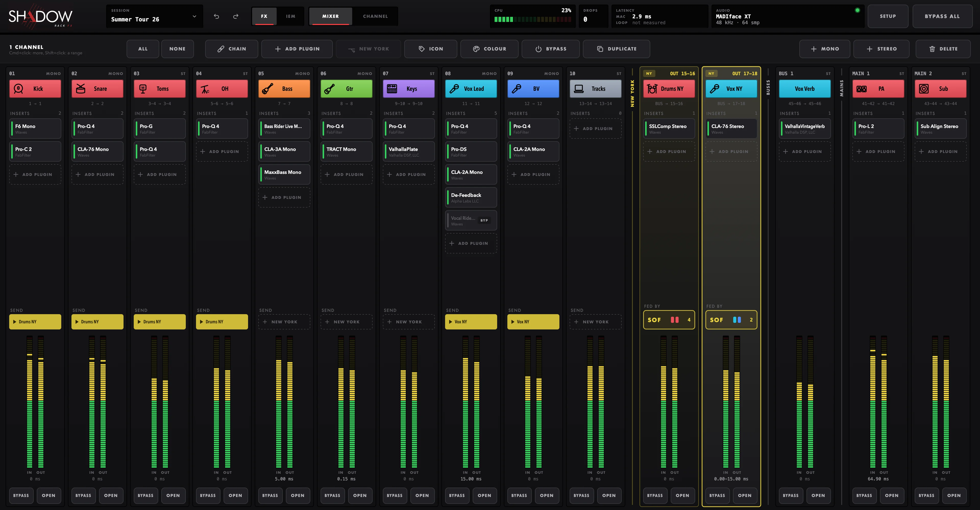Click the Chain link icon button
980x510 pixels.
pyautogui.click(x=232, y=49)
